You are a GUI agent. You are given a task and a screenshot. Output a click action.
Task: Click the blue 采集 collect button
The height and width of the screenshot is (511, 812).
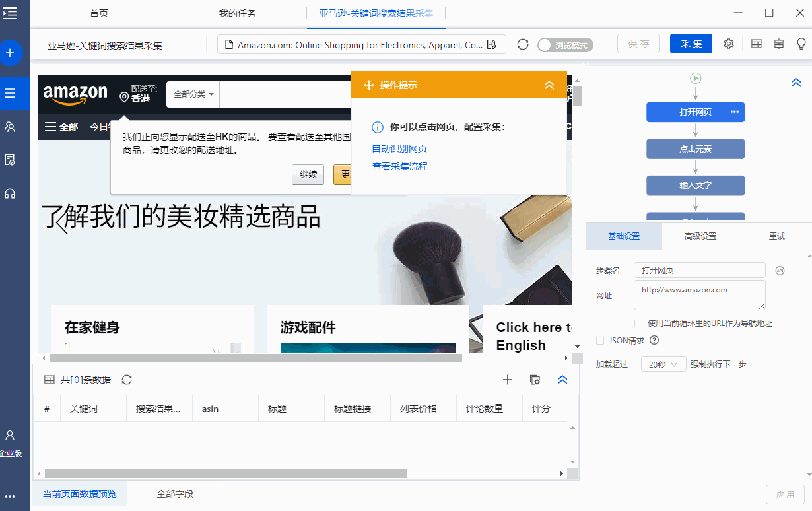coord(691,44)
